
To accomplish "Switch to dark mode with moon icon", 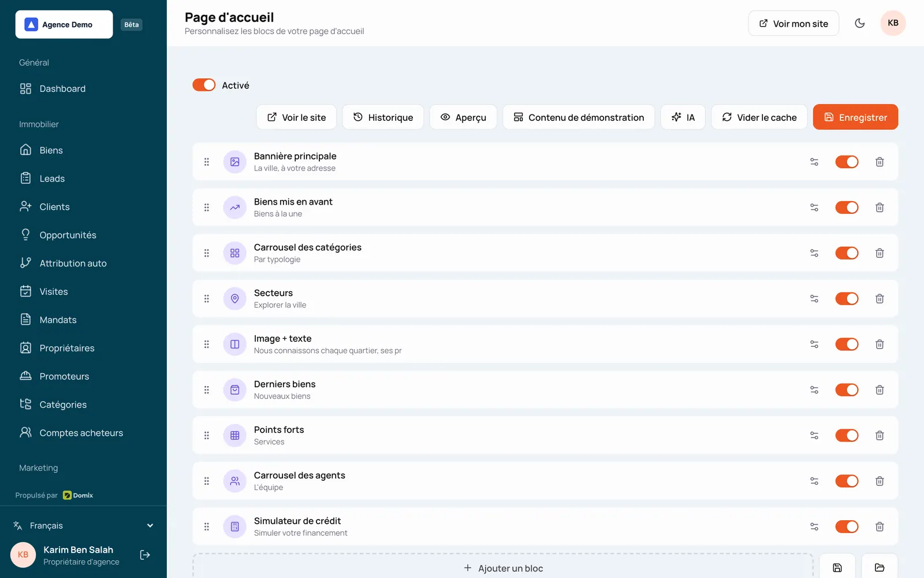I will click(x=860, y=23).
